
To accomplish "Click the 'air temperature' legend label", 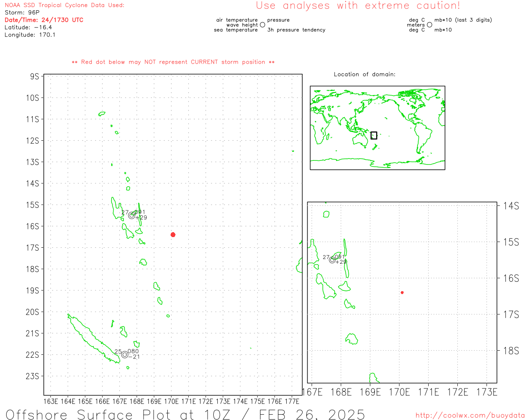I will click(x=237, y=20).
